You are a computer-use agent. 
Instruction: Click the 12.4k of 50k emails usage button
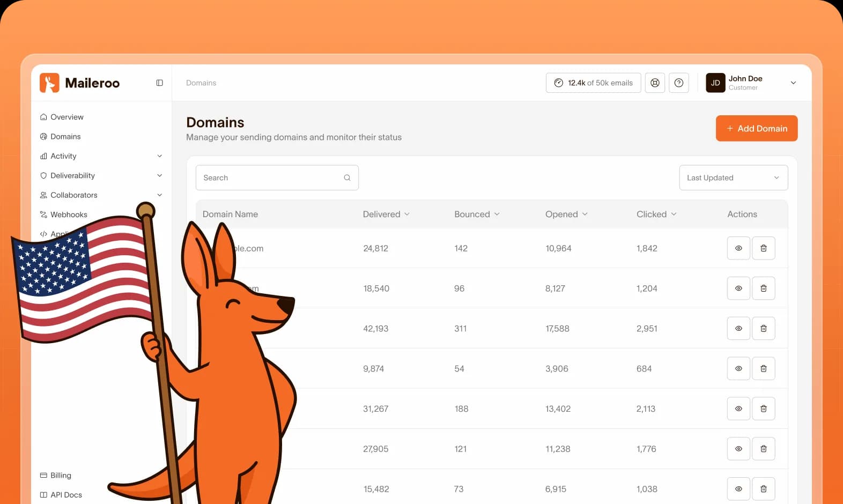(x=593, y=83)
